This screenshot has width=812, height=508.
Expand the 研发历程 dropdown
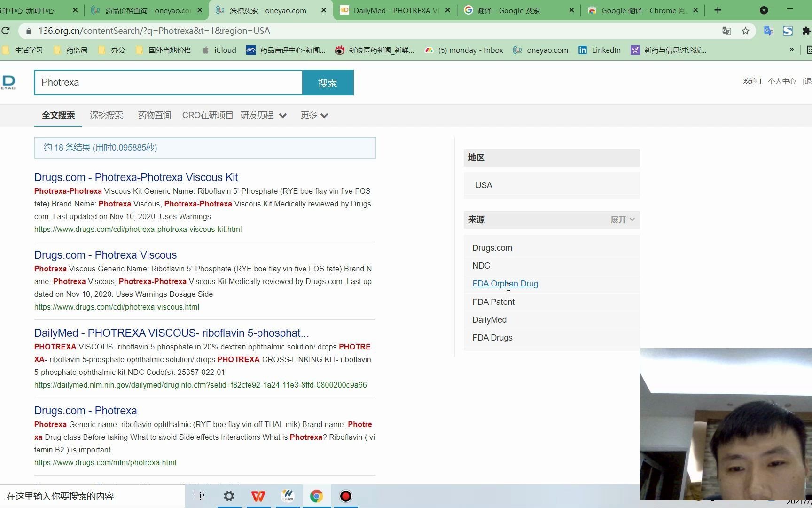(x=263, y=115)
